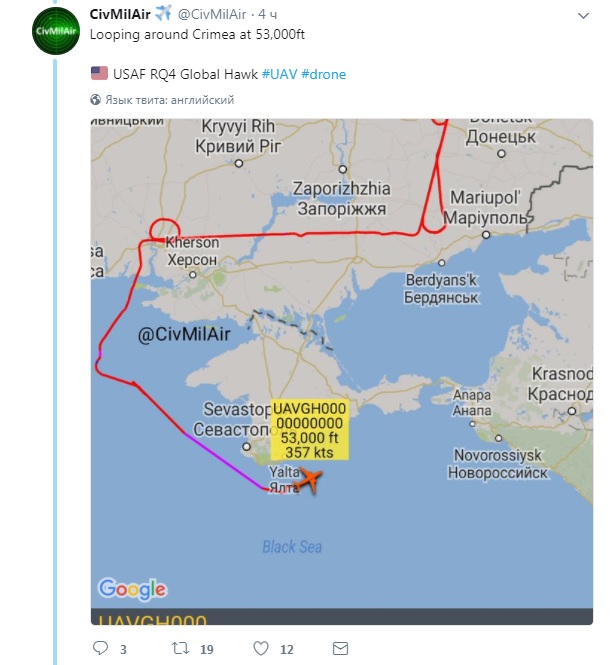
Task: Like the tweet with the heart icon
Action: point(262,649)
